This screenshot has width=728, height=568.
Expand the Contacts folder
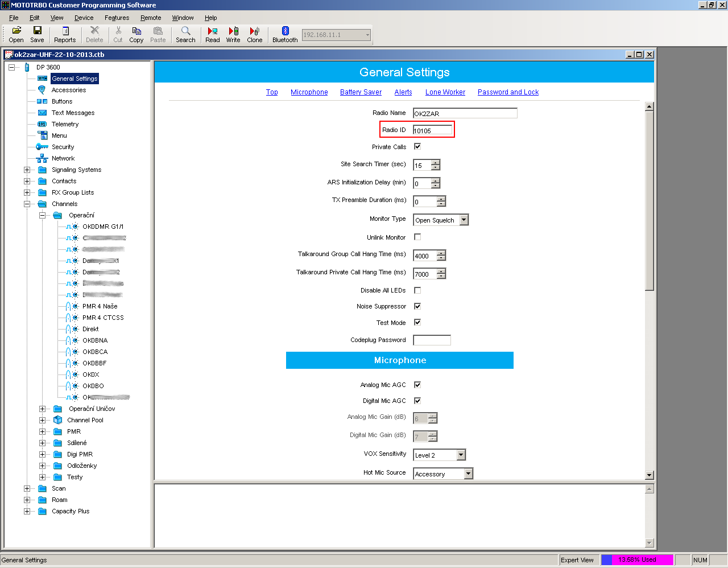(27, 181)
